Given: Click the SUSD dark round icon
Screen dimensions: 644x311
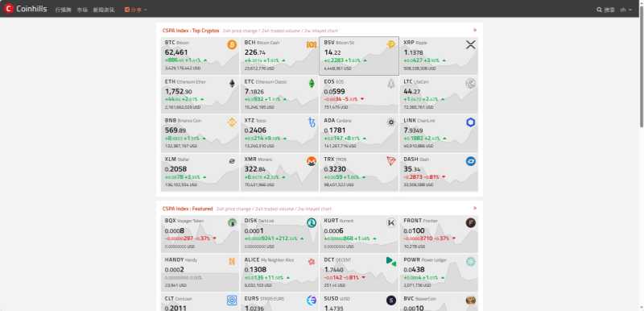Looking at the screenshot, I should [391, 301].
